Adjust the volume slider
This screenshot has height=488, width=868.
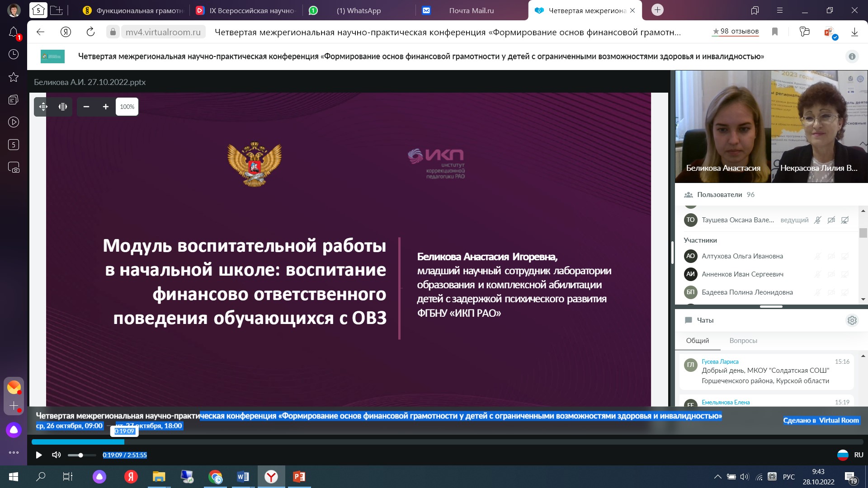point(81,455)
